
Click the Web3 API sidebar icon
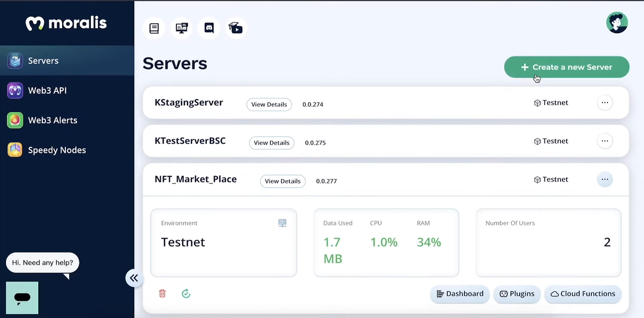pyautogui.click(x=15, y=90)
